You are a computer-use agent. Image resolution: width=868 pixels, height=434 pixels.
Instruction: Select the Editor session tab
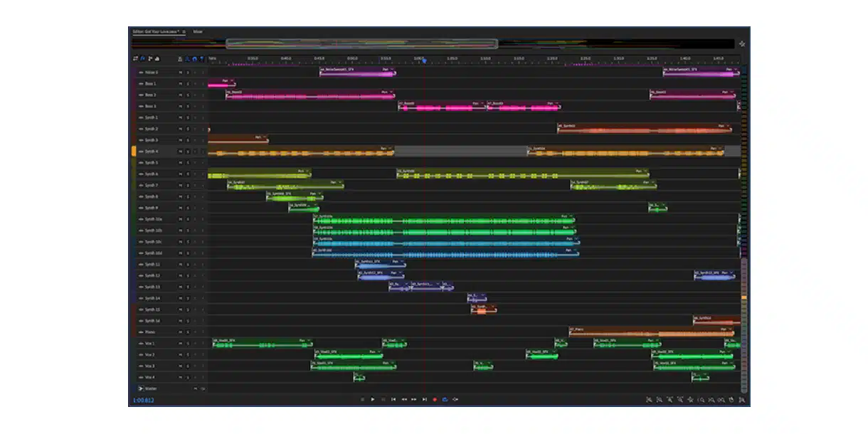click(x=156, y=32)
